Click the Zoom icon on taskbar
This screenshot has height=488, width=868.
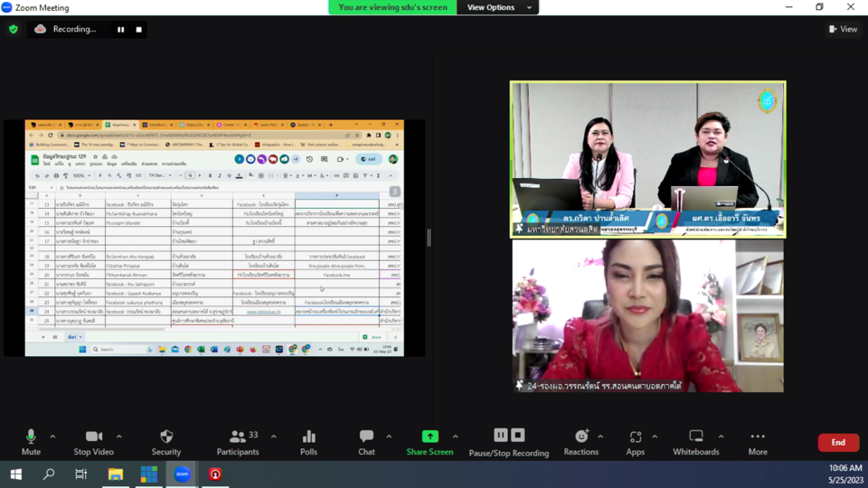182,474
